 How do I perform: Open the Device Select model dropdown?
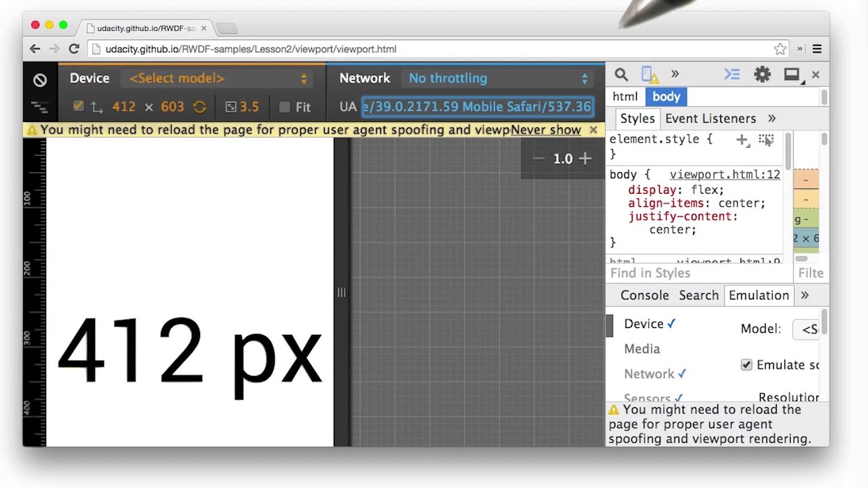point(218,79)
